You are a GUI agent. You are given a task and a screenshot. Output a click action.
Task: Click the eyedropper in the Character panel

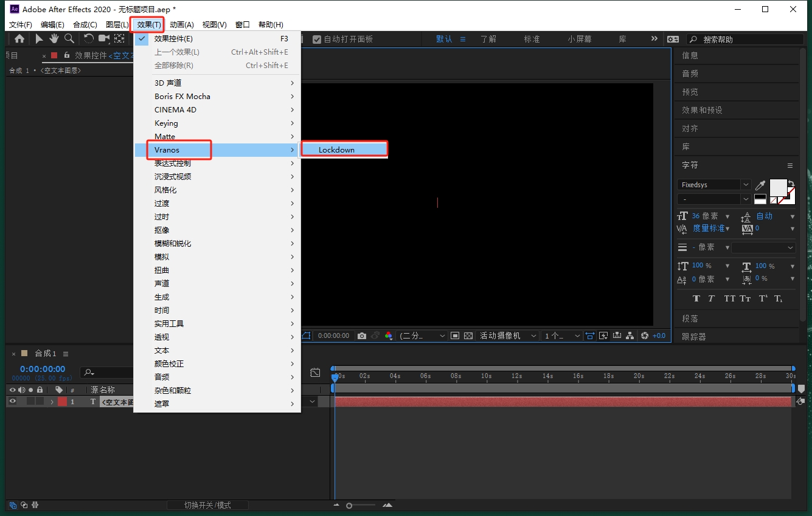click(x=760, y=185)
